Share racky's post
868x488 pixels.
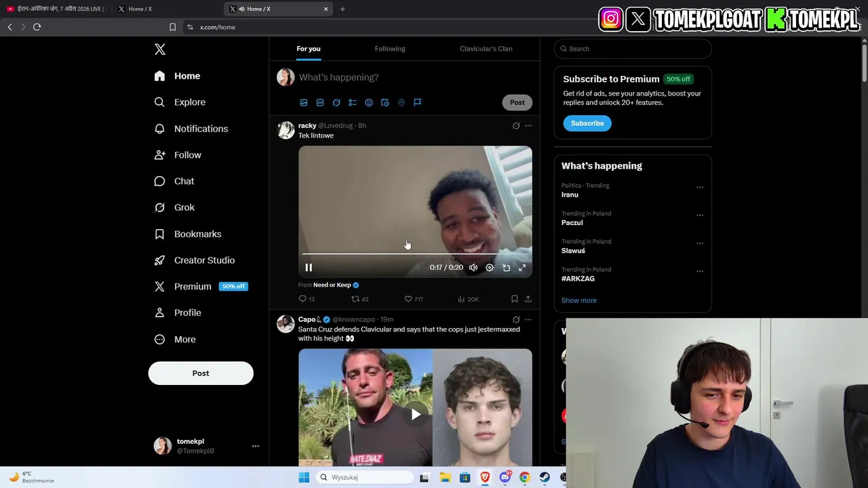528,299
